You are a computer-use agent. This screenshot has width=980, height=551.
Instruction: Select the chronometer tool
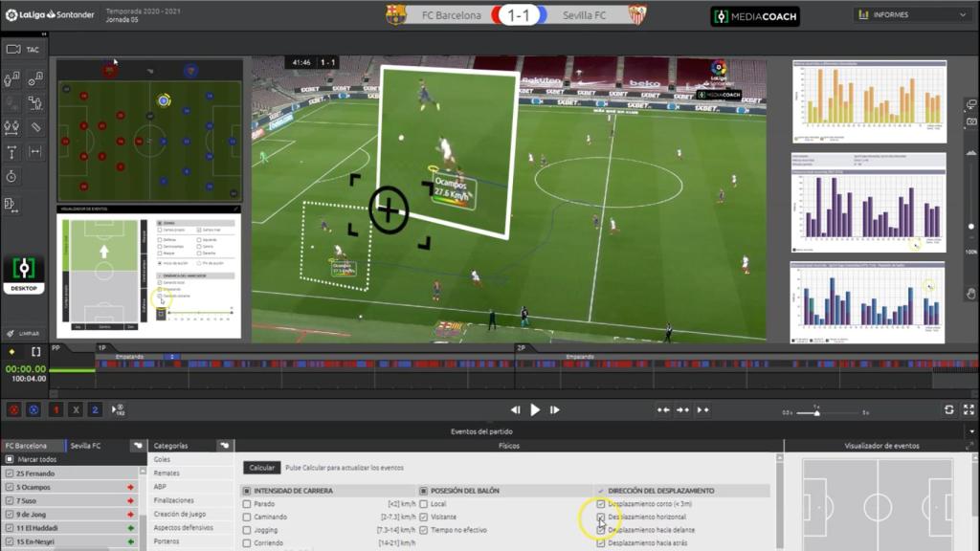point(11,174)
